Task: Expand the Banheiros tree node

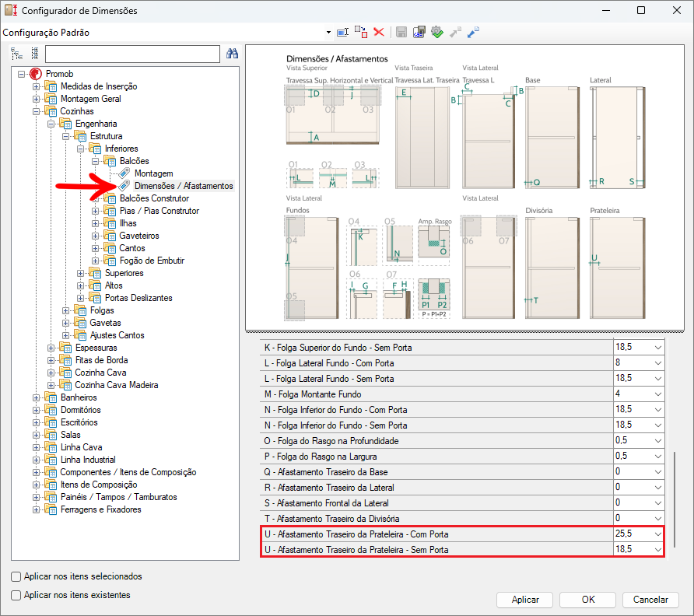Action: tap(36, 397)
